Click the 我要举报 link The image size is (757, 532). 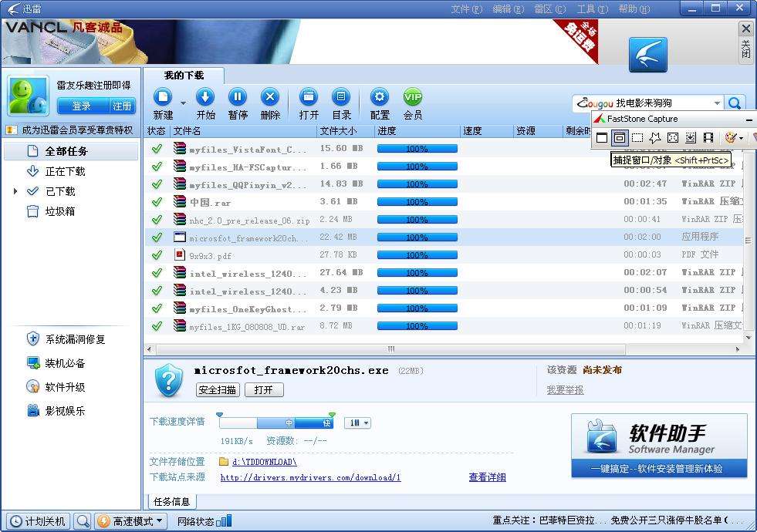(x=566, y=389)
